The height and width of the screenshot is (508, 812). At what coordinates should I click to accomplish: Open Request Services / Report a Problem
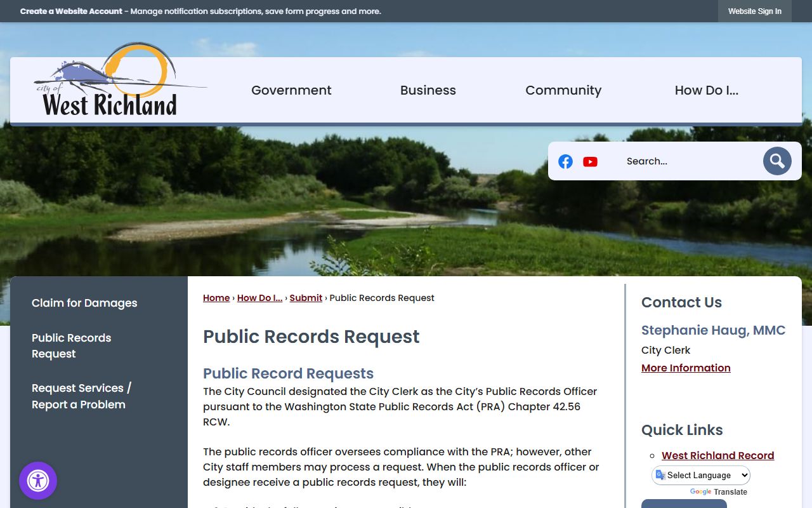tap(81, 396)
